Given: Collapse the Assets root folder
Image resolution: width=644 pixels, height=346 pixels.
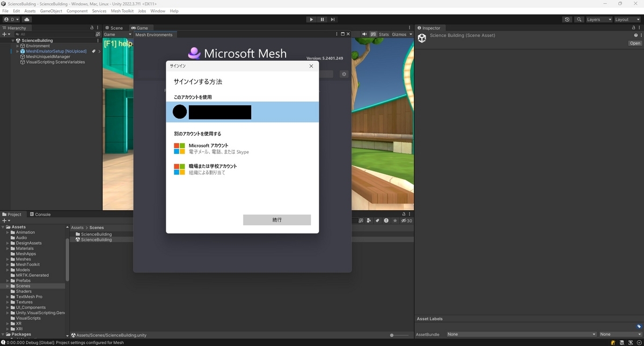Looking at the screenshot, I should pos(3,227).
